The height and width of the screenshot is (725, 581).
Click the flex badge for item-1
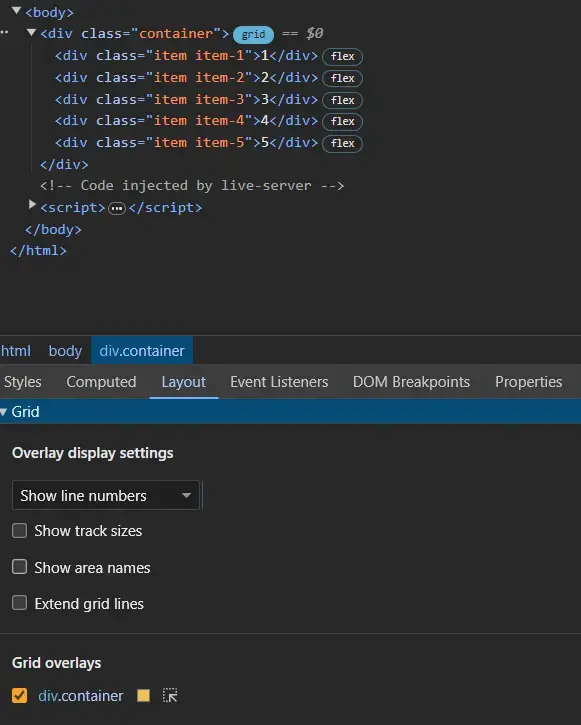[x=342, y=56]
